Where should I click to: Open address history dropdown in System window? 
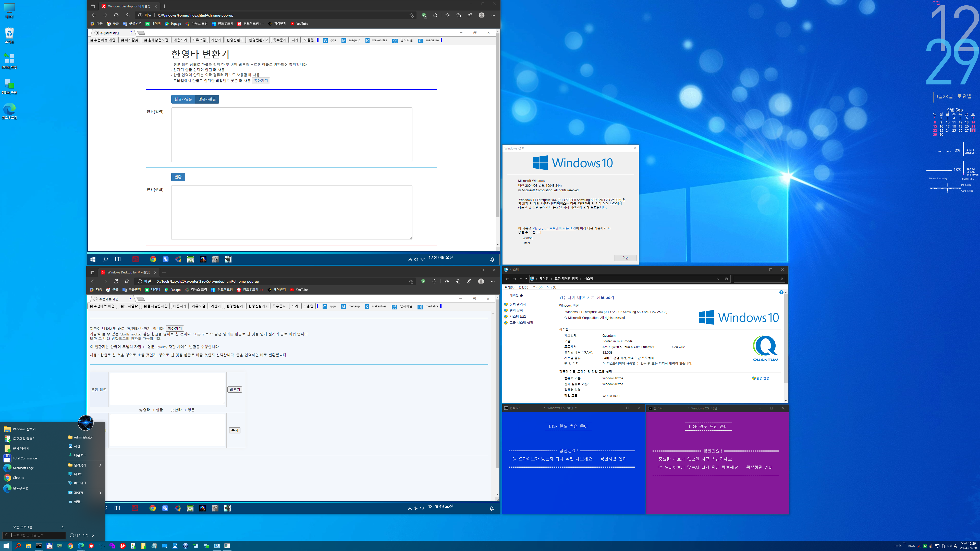[718, 279]
